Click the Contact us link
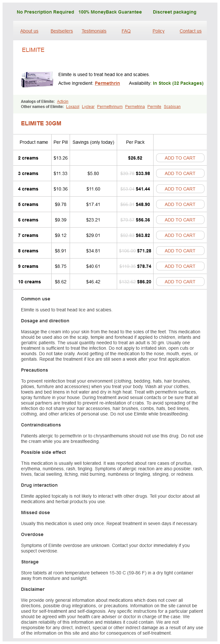Screen dimensions: 220x644 (x=191, y=31)
